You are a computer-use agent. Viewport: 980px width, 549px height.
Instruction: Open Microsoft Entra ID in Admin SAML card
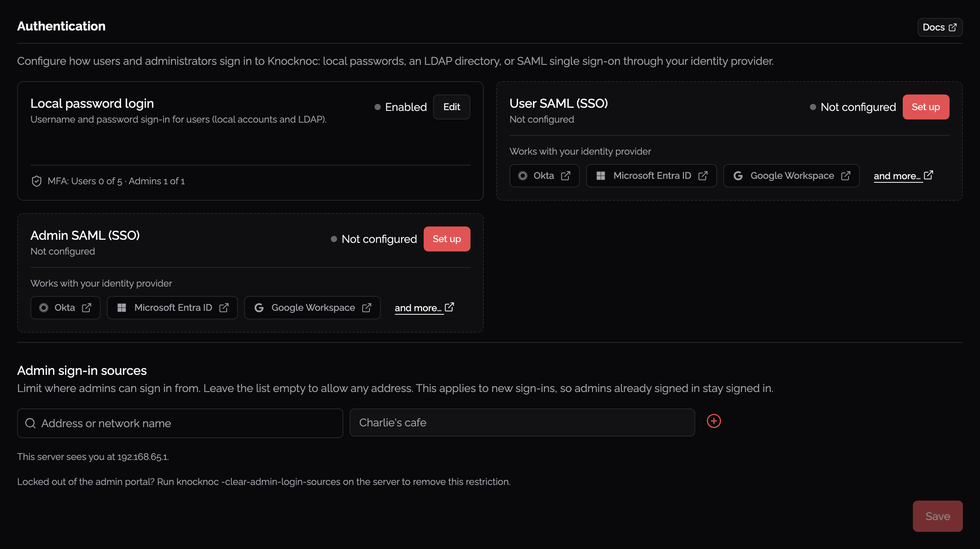click(172, 308)
